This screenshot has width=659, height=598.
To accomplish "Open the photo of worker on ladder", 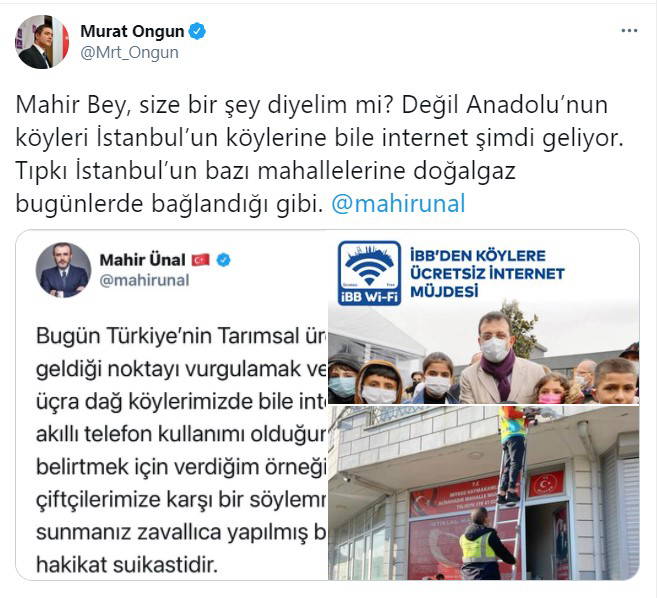I will click(483, 493).
